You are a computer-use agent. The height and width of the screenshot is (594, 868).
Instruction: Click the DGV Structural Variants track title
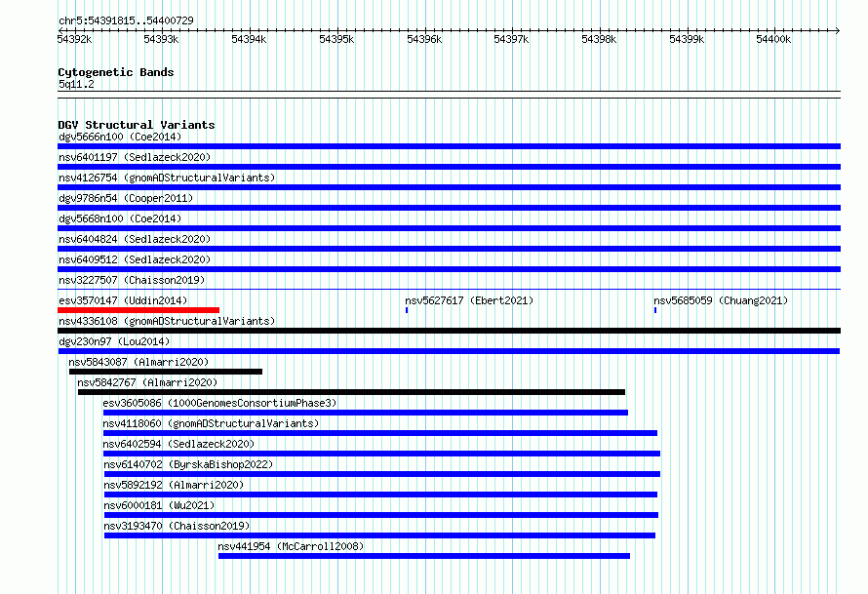coord(137,125)
